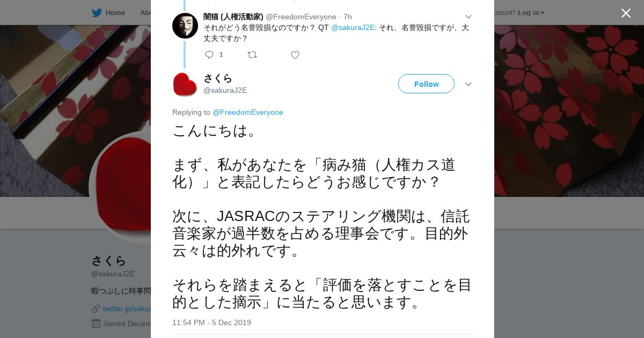This screenshot has height=338, width=644.
Task: Click the @sakuraJ2E mention in the quoted tweet
Action: coord(353,27)
